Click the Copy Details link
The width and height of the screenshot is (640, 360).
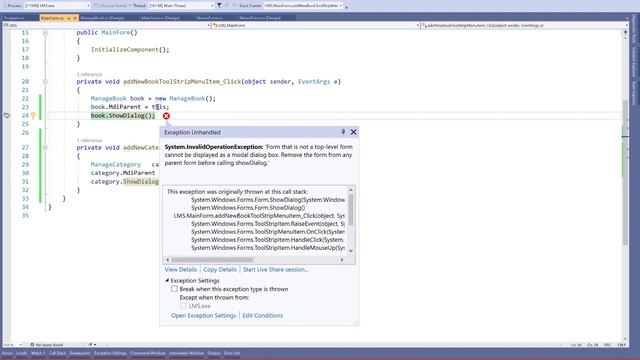pyautogui.click(x=220, y=269)
